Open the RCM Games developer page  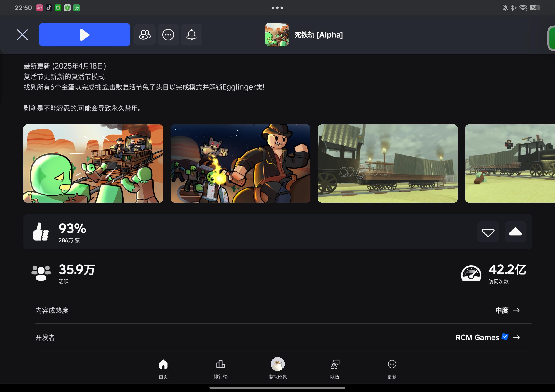point(477,337)
